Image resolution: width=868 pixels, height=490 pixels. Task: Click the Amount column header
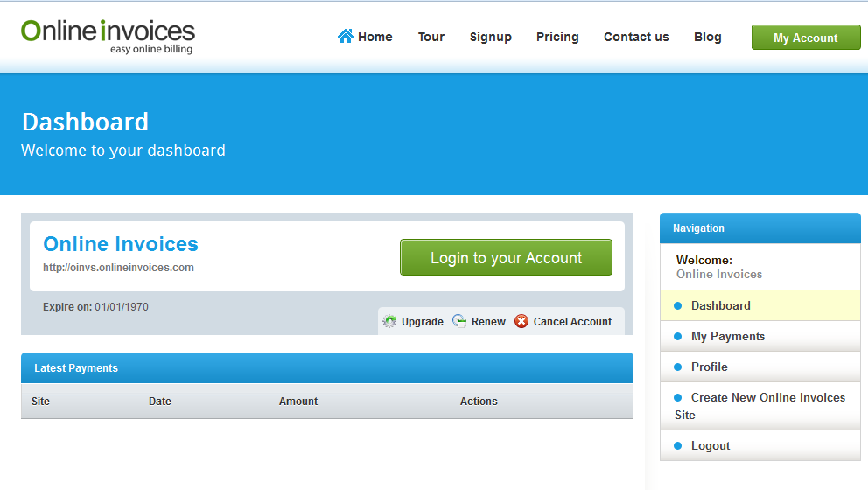[298, 401]
